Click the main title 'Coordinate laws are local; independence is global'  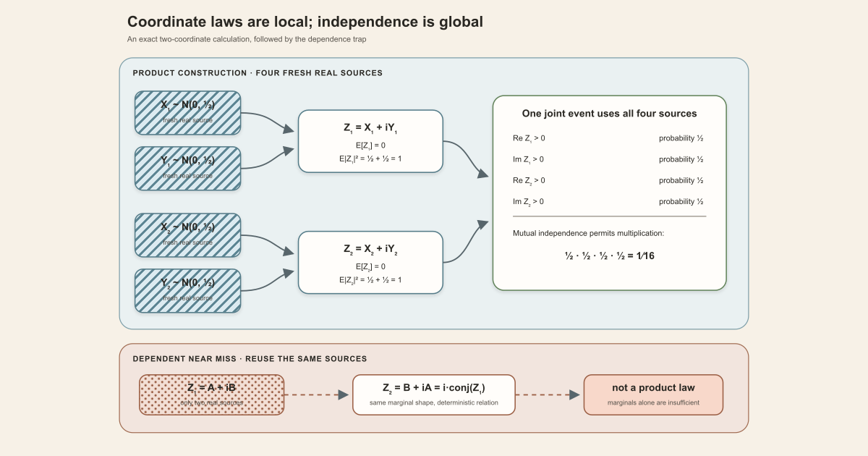[x=305, y=22]
